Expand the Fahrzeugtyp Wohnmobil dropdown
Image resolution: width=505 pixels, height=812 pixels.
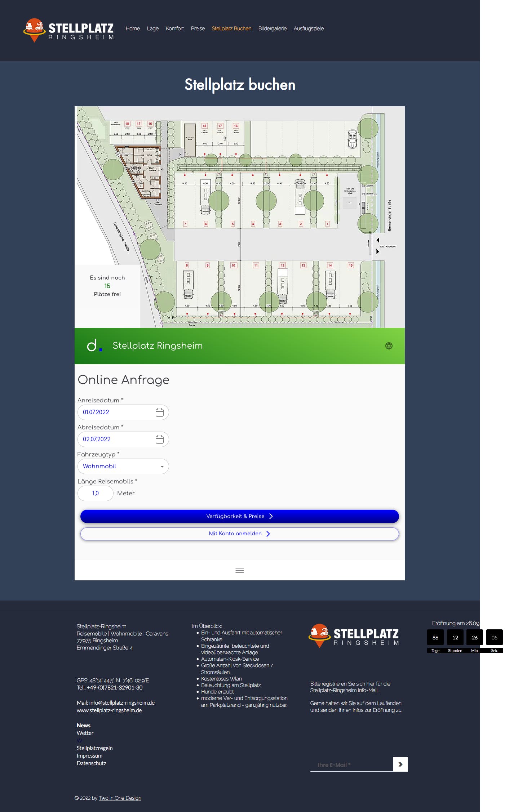point(123,466)
